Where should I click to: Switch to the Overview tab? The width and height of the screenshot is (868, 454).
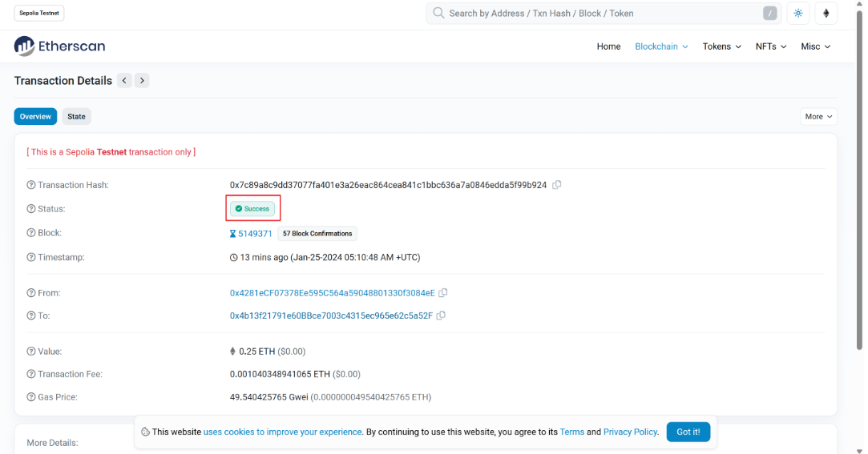pyautogui.click(x=35, y=117)
